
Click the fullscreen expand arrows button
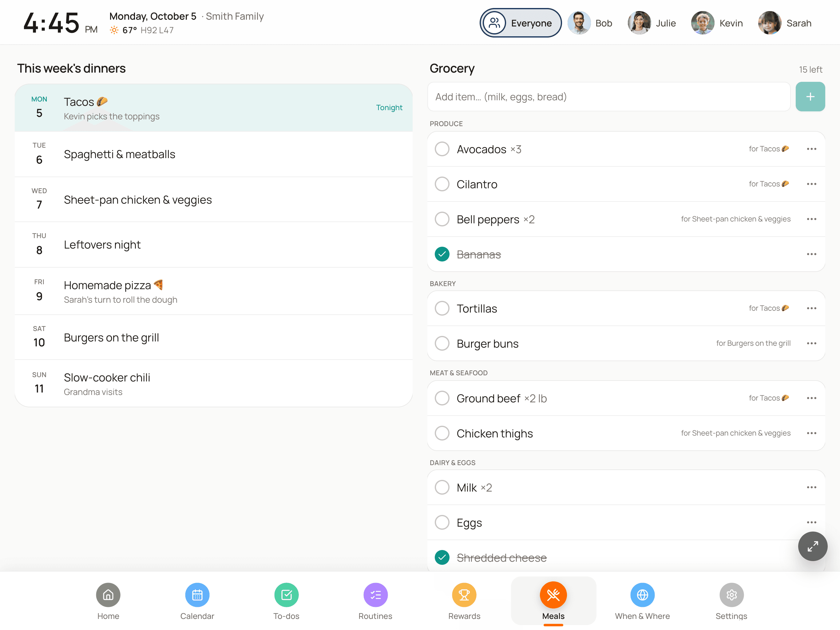point(813,546)
